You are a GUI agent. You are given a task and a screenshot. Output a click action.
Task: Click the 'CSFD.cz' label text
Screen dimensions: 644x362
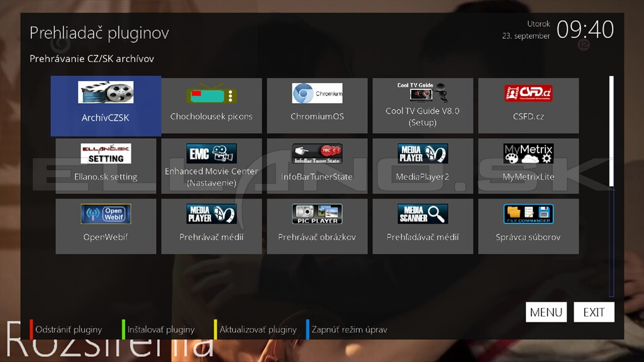(528, 116)
